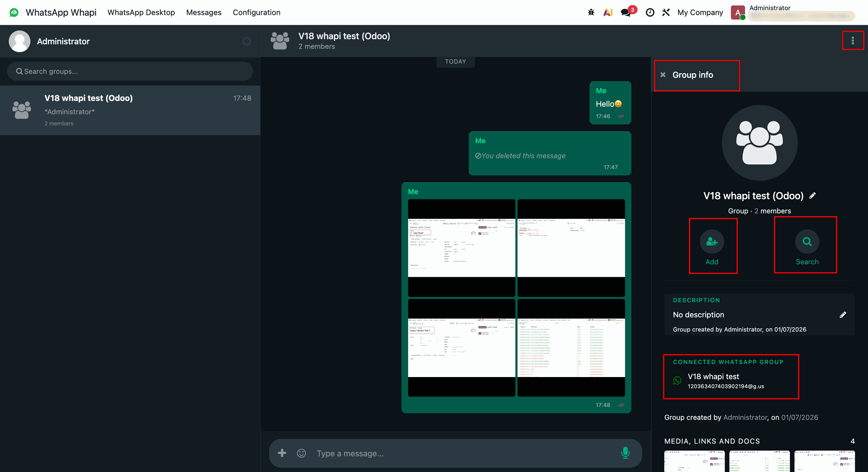This screenshot has height=472, width=868.
Task: Open bottom-left image in the message album
Action: click(462, 348)
